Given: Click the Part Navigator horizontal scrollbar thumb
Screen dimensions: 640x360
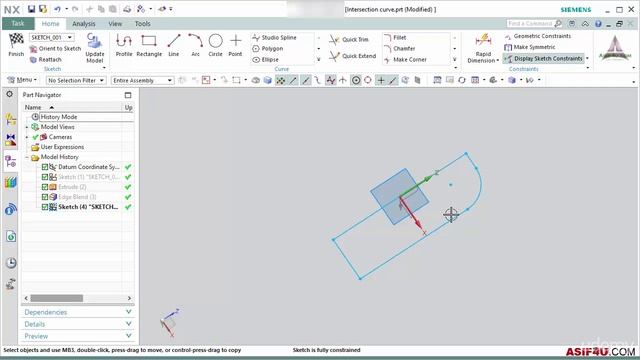Looking at the screenshot, I should pos(57,298).
